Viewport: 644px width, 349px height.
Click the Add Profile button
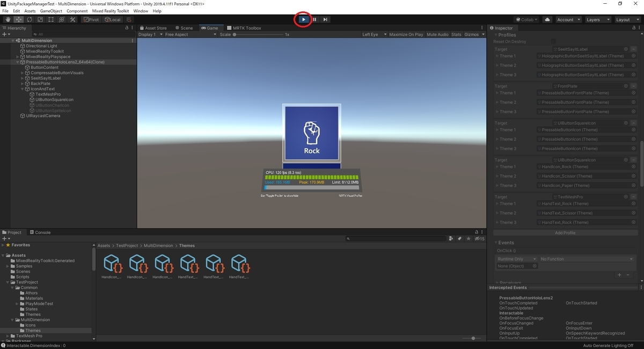[566, 232]
